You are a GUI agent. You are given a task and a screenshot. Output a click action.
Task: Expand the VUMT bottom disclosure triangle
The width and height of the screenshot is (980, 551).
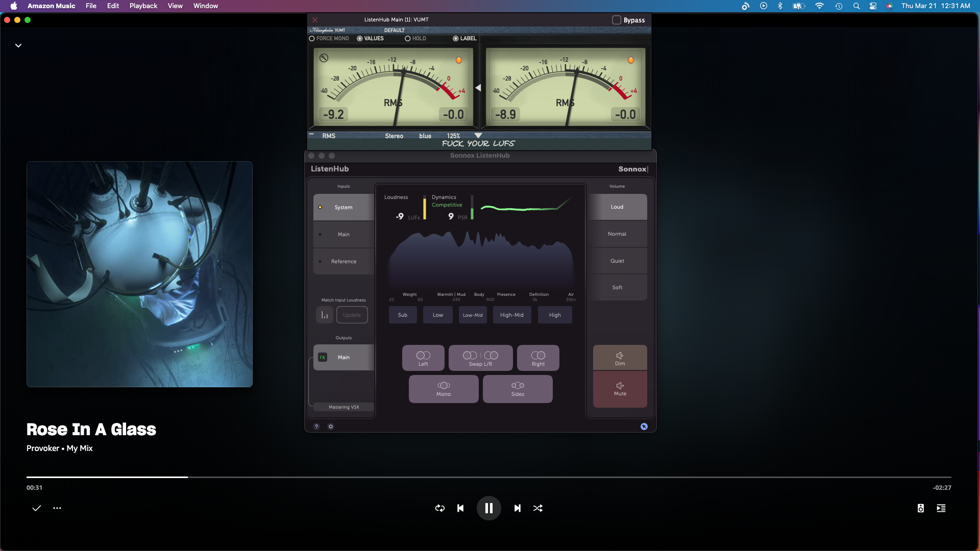pos(478,136)
